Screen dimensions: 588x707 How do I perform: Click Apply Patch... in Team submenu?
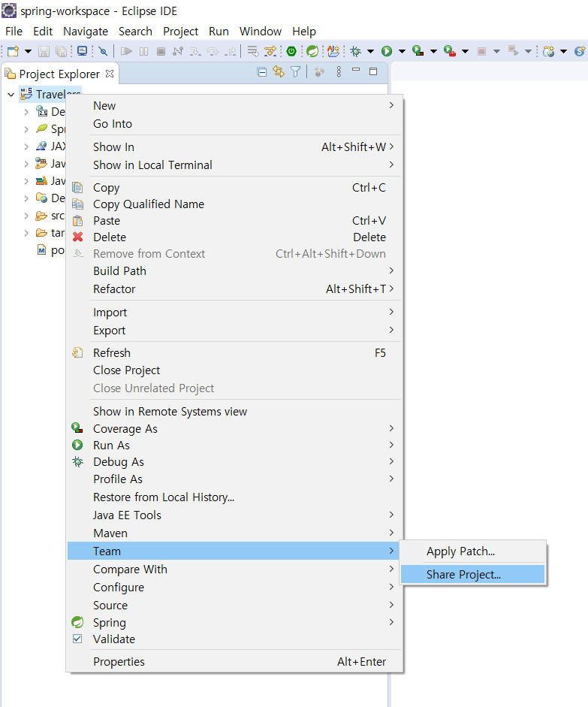pos(472,551)
